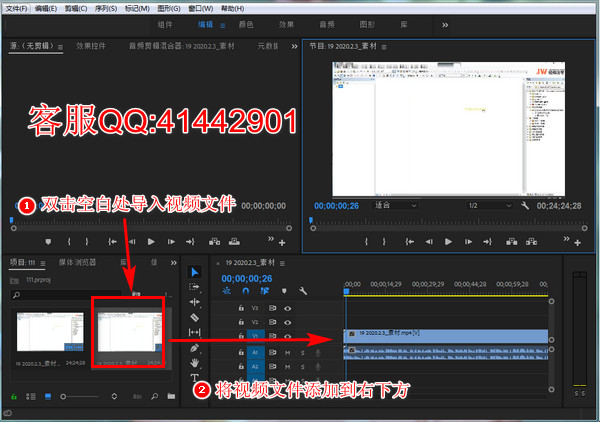Open the 1/2 playback resolution dropdown
This screenshot has width=600, height=422.
[x=490, y=205]
